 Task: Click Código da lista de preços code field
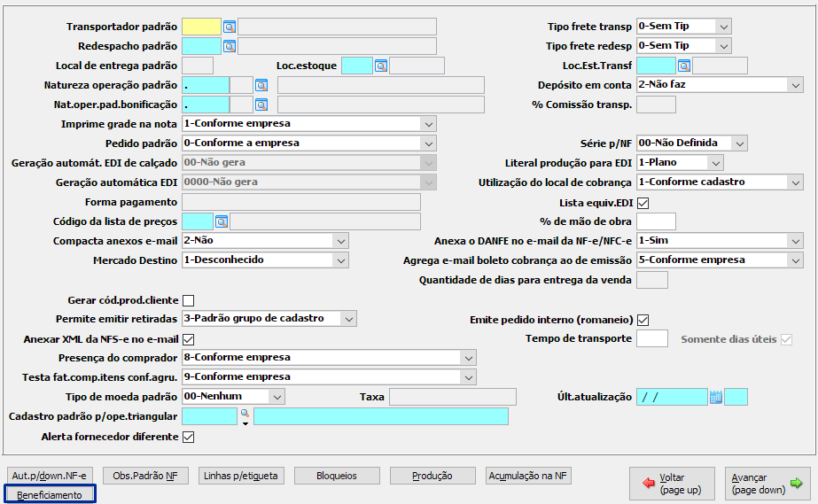point(198,221)
